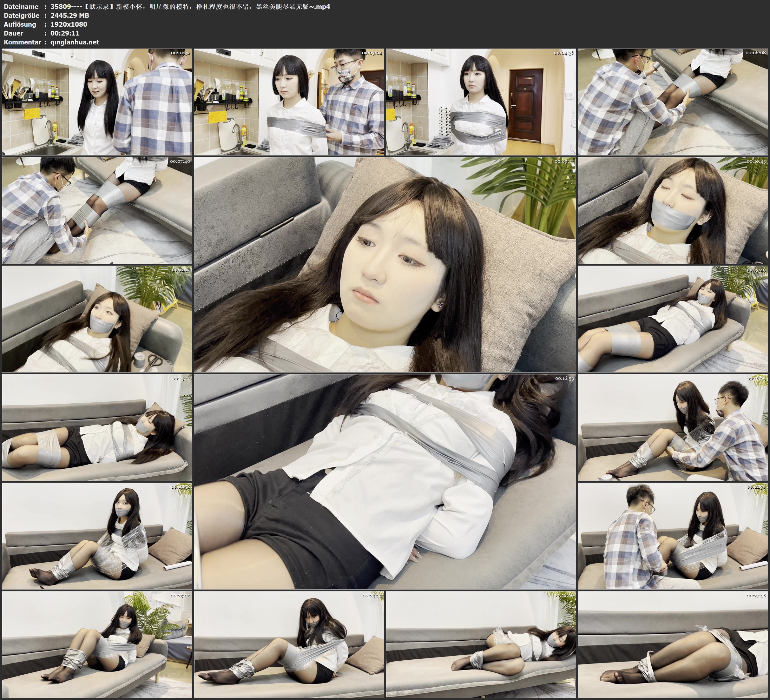Click the thumbnail timestamped 00:26:06
This screenshot has width=770, height=700.
point(481,644)
